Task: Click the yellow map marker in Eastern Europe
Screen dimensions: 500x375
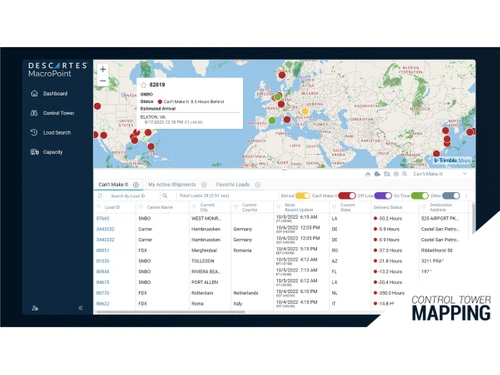Action: (x=305, y=111)
